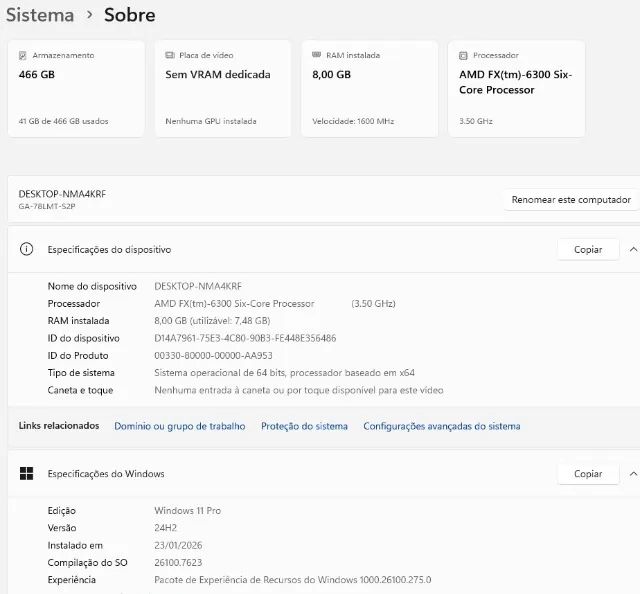The height and width of the screenshot is (594, 640).
Task: Click the storage icon on Armazenamento card
Action: tap(22, 56)
